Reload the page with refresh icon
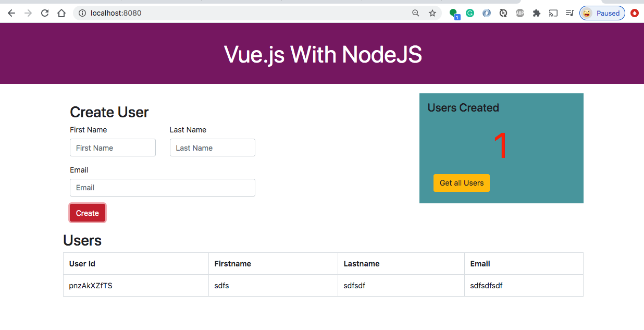Screen dimensions: 644x330 click(x=45, y=13)
